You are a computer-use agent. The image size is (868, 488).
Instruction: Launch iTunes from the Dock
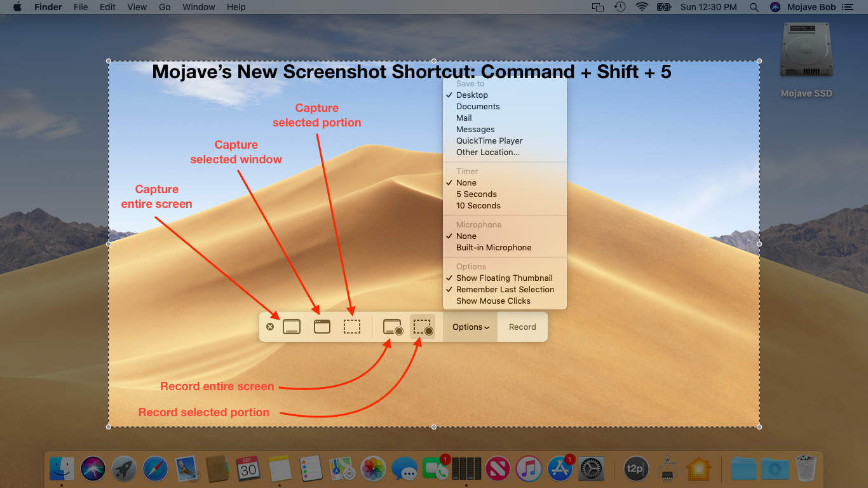[529, 469]
